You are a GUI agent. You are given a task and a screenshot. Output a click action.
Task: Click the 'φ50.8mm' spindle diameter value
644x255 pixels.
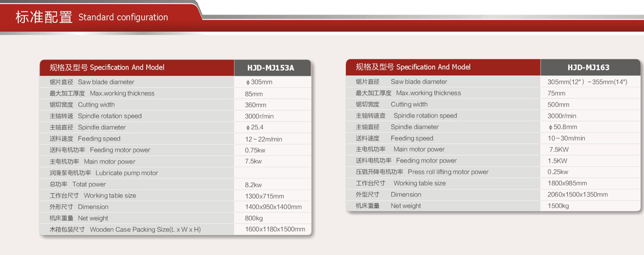click(562, 127)
